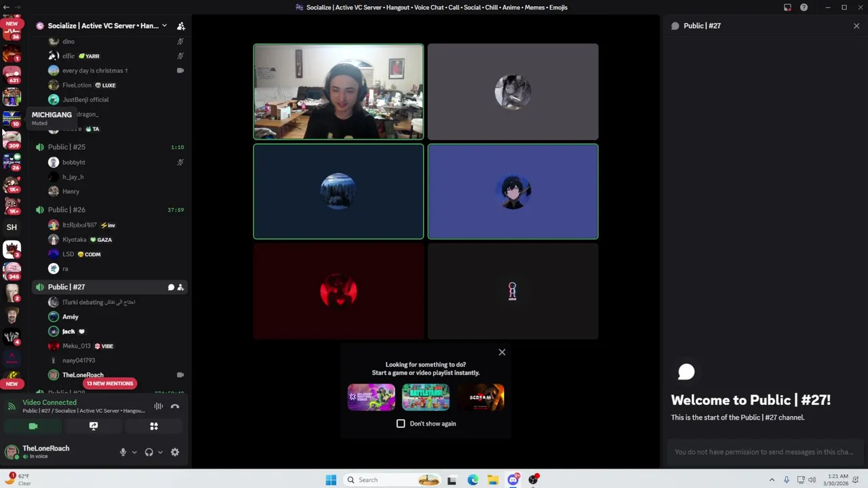The height and width of the screenshot is (488, 868).
Task: Select user FiveLotion in voice list
Action: (x=110, y=85)
